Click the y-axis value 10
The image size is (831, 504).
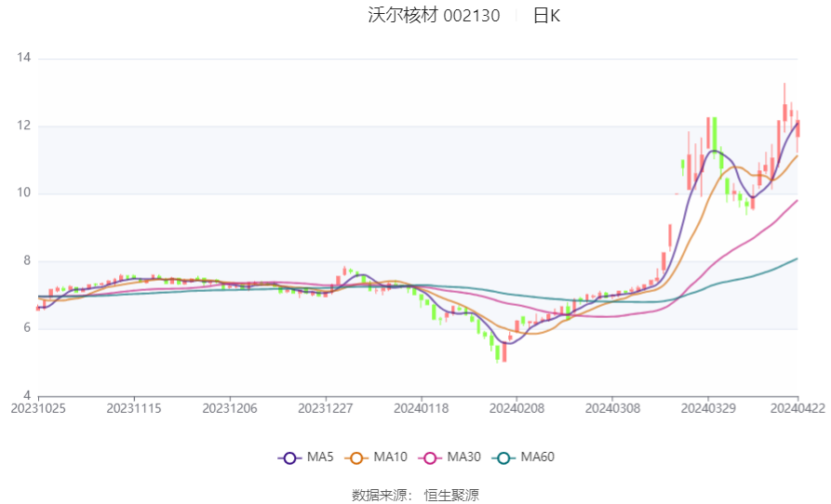point(24,192)
